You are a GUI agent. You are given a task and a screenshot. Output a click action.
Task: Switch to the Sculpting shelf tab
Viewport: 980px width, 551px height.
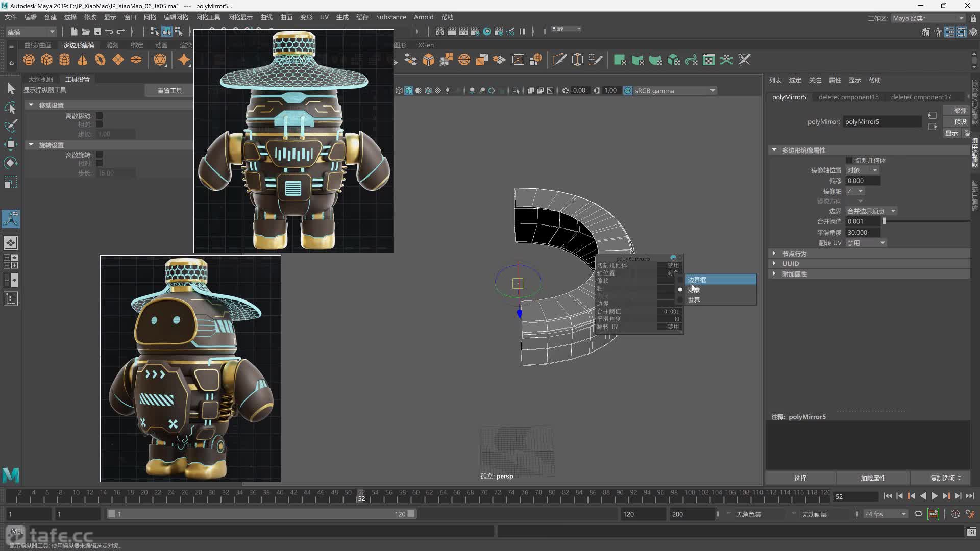[112, 45]
